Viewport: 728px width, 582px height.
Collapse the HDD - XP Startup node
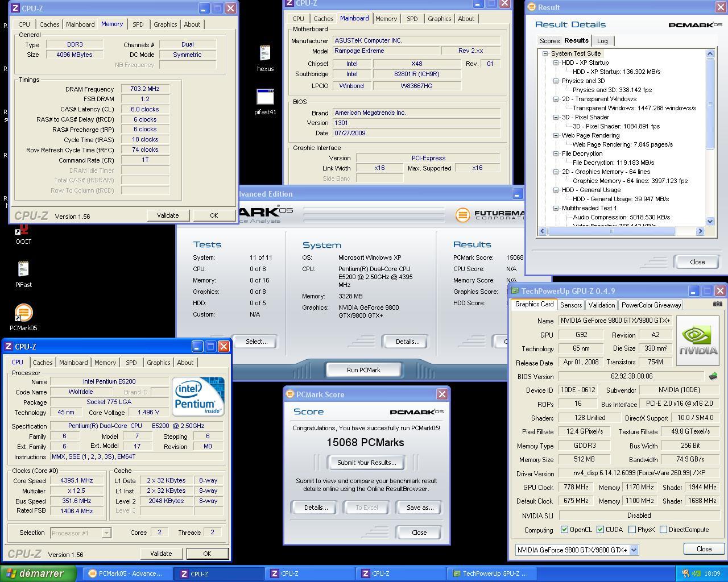pos(556,63)
